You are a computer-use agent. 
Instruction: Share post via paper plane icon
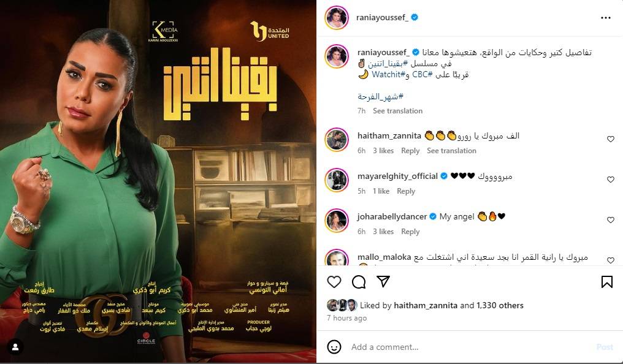click(x=383, y=281)
